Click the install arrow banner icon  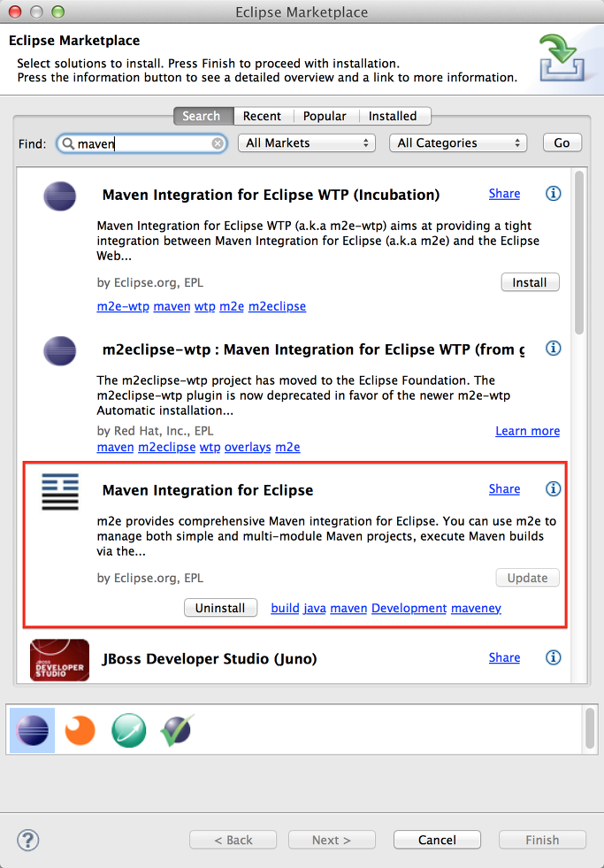(x=561, y=58)
